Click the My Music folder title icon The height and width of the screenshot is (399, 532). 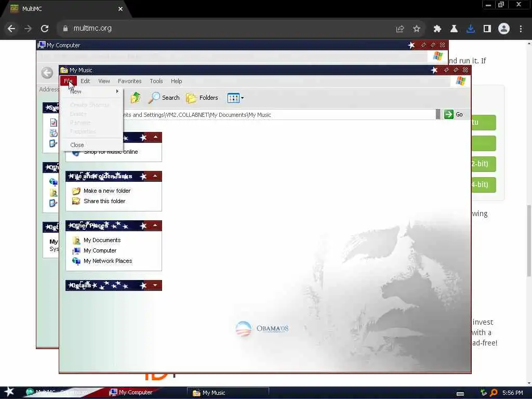64,70
